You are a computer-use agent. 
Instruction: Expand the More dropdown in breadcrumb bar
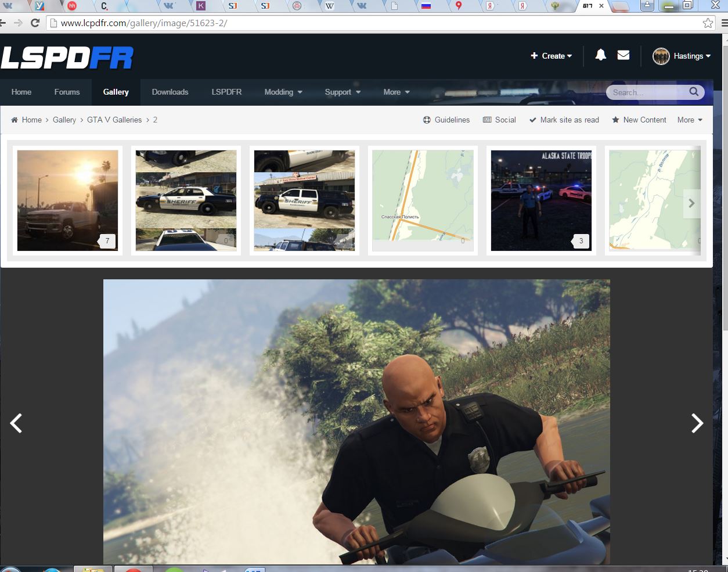[x=690, y=120]
